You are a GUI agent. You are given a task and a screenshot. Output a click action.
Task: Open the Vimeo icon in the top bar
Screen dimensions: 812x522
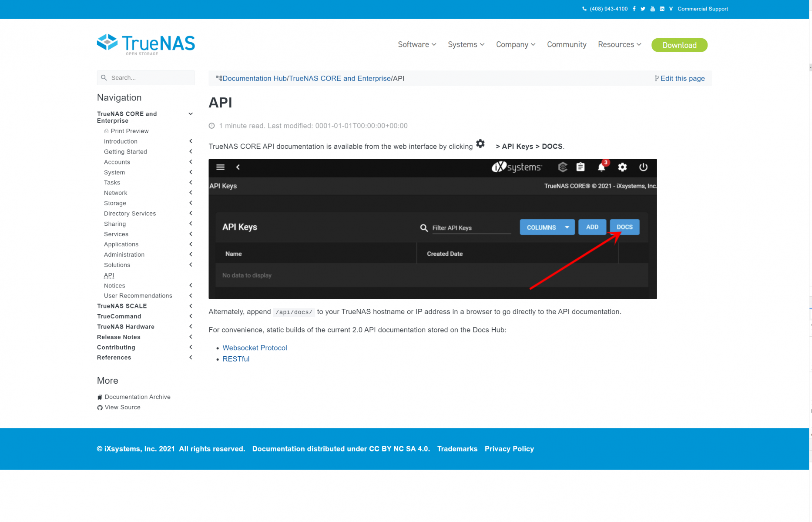pyautogui.click(x=671, y=9)
